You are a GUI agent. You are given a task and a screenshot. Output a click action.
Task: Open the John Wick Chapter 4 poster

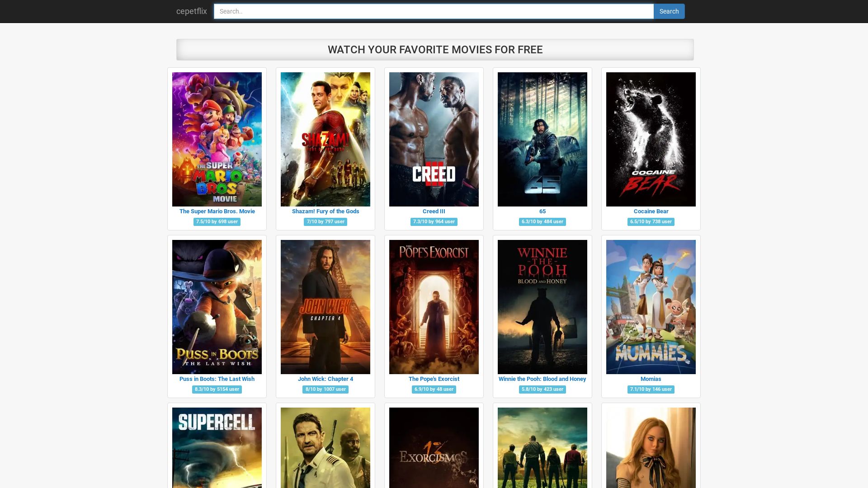pyautogui.click(x=325, y=307)
